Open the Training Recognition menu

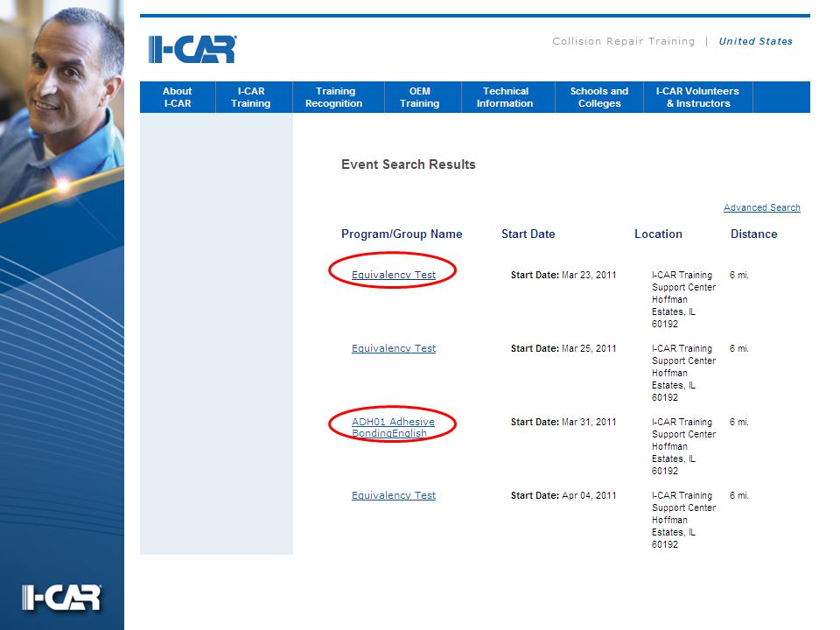coord(334,97)
